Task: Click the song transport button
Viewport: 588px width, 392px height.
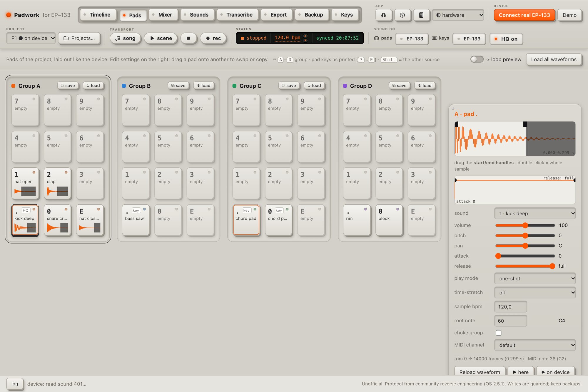Action: pyautogui.click(x=125, y=38)
